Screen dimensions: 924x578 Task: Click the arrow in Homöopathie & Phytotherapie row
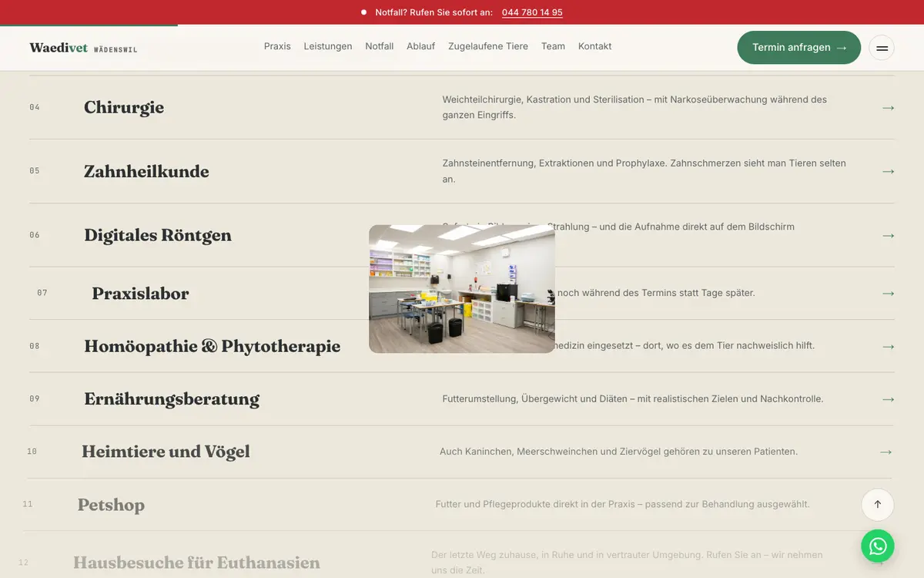(888, 347)
